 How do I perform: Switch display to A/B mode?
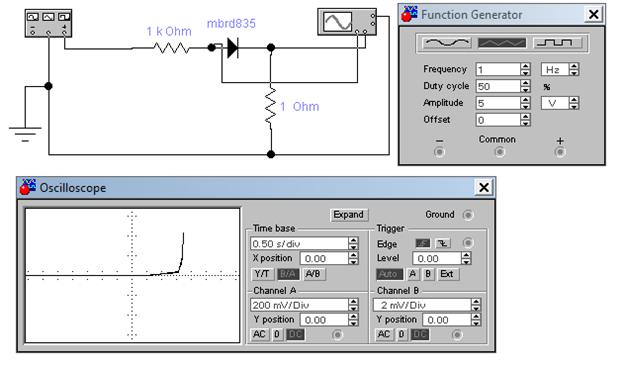click(314, 274)
